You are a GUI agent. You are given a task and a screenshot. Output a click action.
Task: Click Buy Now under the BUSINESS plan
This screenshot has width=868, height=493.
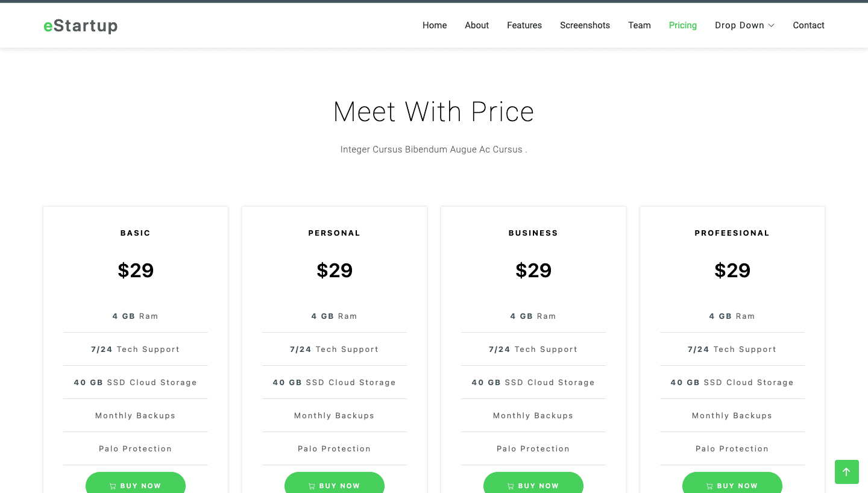click(533, 485)
